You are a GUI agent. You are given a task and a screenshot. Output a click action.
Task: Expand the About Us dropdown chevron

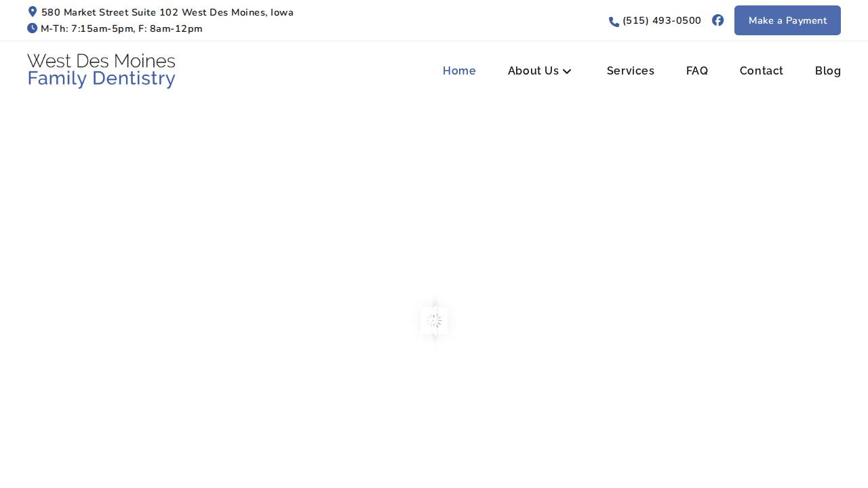(567, 71)
